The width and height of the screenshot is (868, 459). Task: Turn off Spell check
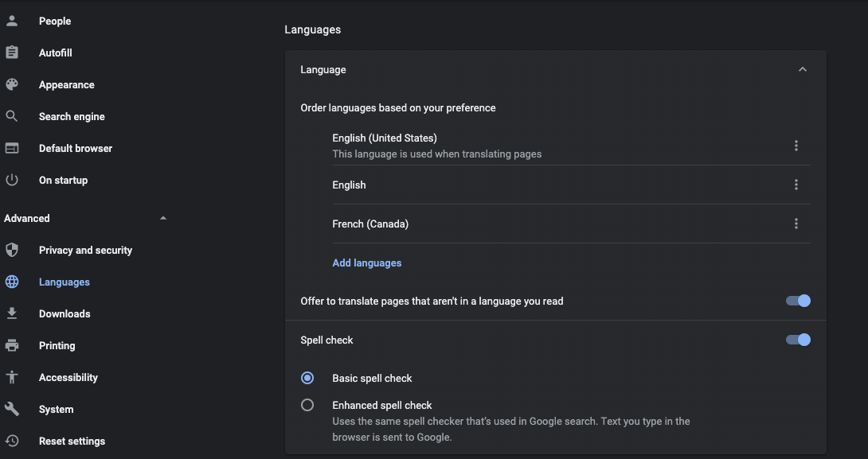point(797,340)
